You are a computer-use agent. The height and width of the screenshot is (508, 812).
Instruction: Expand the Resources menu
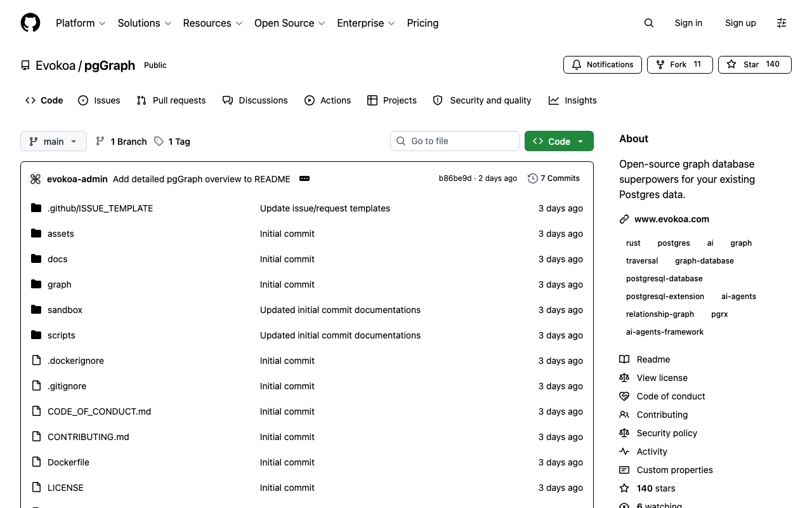coord(213,23)
